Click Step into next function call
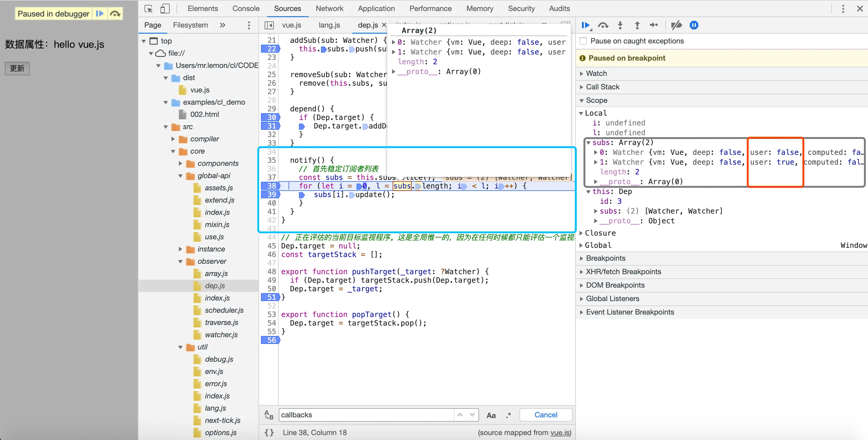 (620, 25)
